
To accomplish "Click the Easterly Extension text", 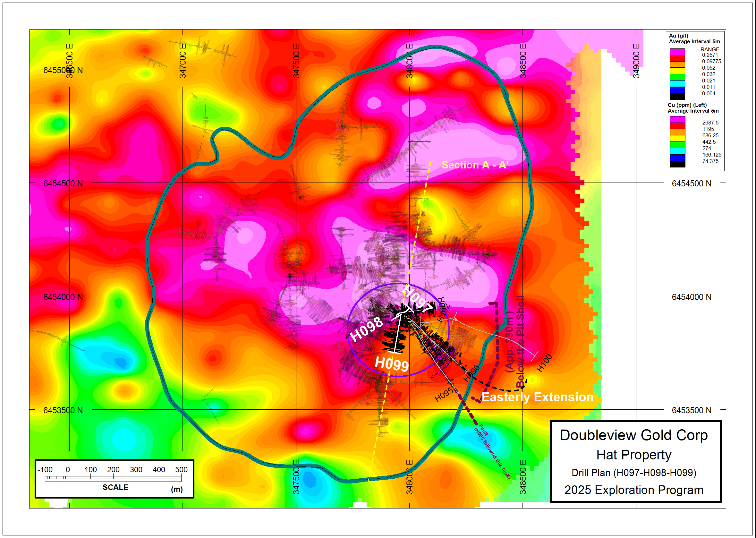I will [x=537, y=397].
